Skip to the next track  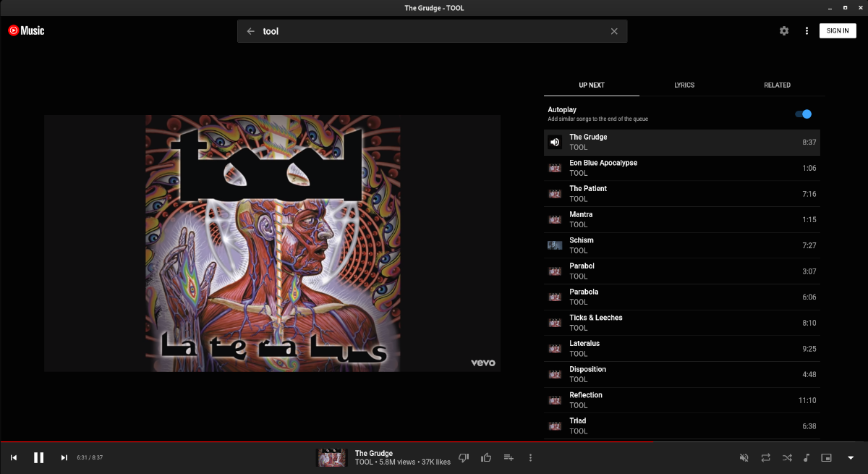click(x=64, y=457)
